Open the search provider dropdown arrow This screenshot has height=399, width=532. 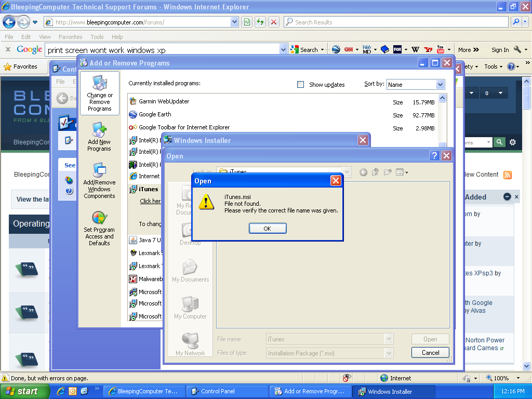click(x=525, y=22)
